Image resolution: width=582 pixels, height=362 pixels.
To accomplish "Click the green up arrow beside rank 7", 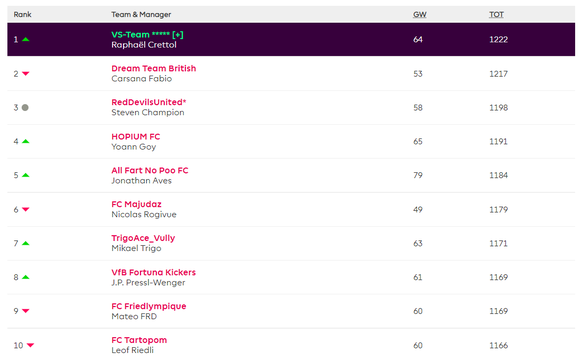I will 26,244.
